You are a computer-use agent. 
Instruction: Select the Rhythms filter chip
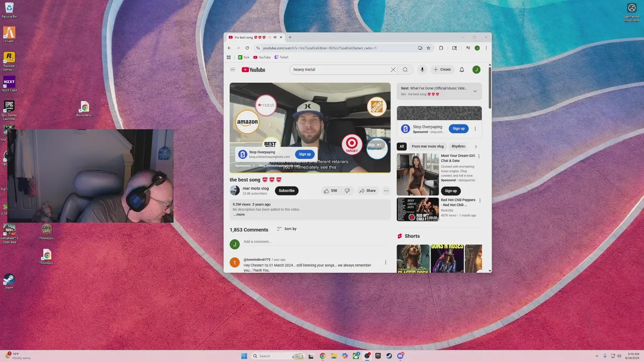[x=458, y=146]
